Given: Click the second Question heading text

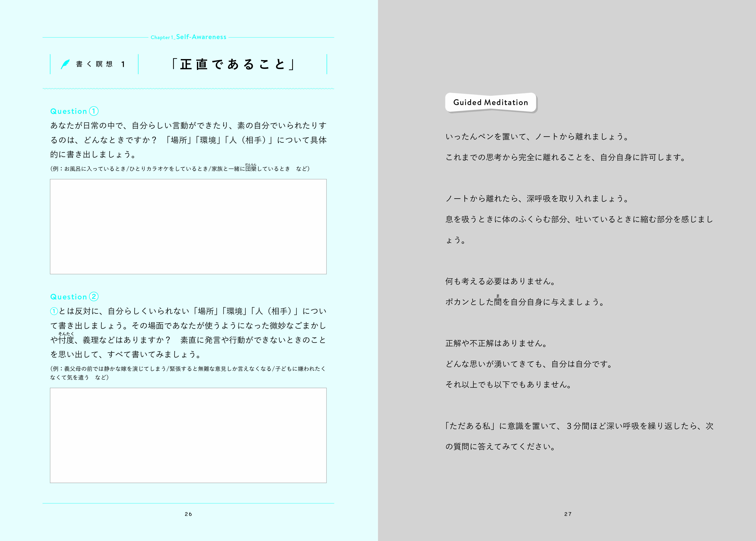Looking at the screenshot, I should pyautogui.click(x=68, y=297).
